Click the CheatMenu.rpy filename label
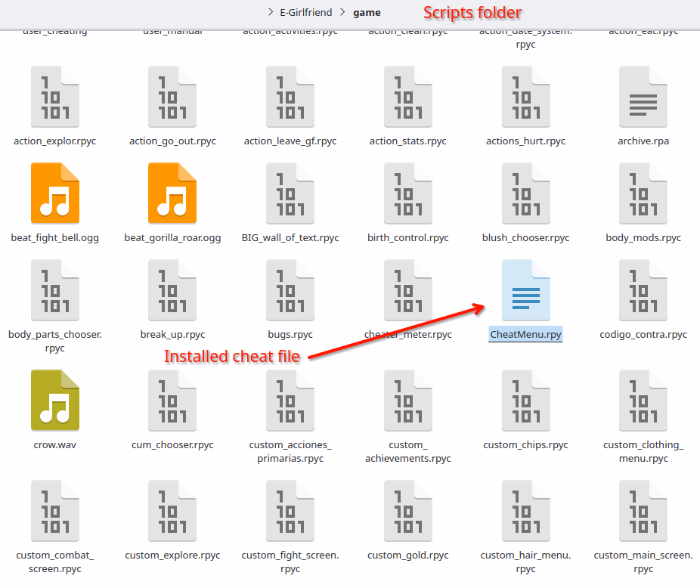 coord(525,334)
